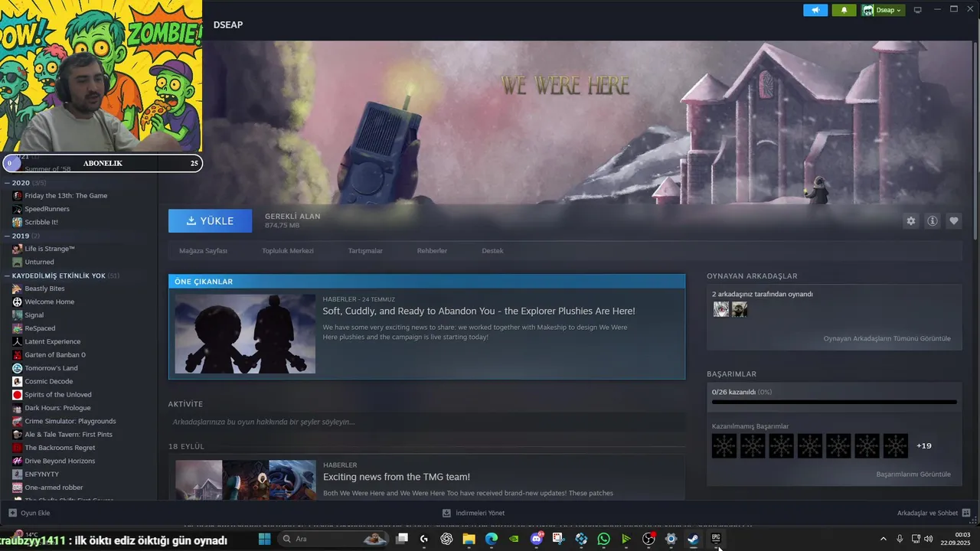Select Friday the 13th: The Game
This screenshot has width=980, height=551.
[66, 196]
